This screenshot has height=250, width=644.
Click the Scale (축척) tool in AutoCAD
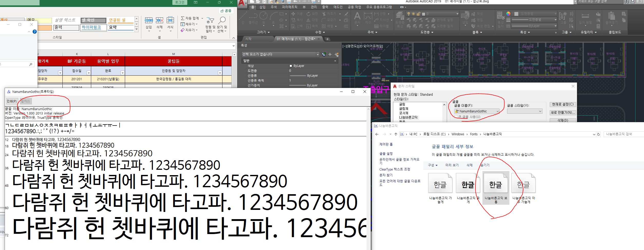(312, 26)
